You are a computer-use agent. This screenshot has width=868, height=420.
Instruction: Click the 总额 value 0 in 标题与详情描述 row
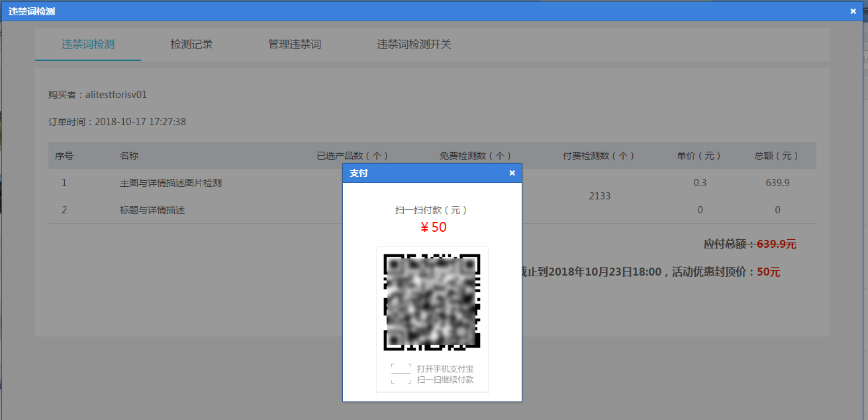(x=777, y=210)
